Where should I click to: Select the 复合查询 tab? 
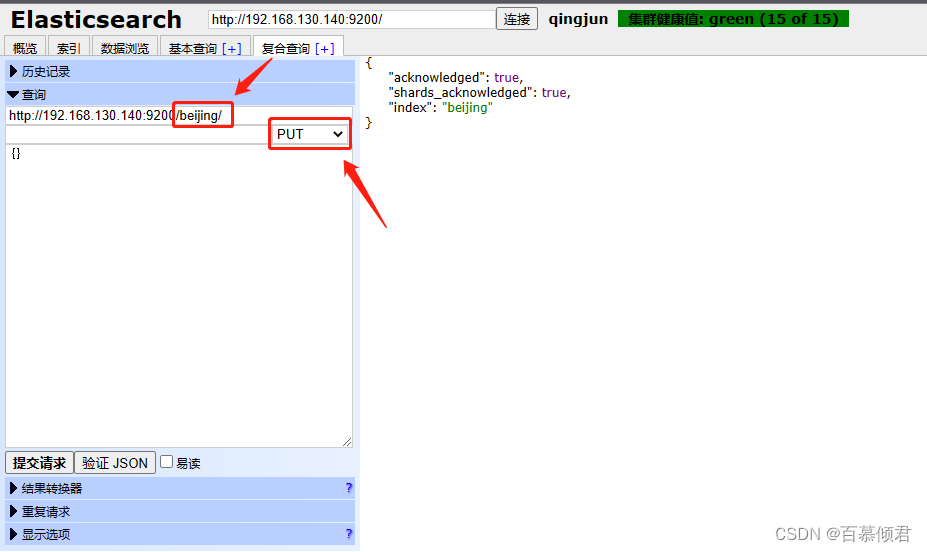pos(286,48)
